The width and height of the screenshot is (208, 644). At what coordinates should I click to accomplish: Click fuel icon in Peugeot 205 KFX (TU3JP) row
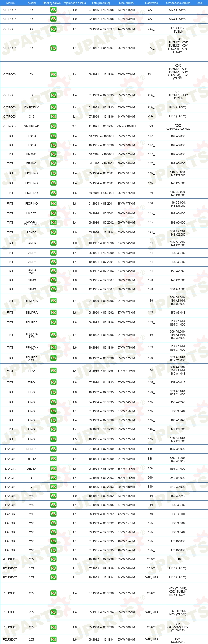53,593
